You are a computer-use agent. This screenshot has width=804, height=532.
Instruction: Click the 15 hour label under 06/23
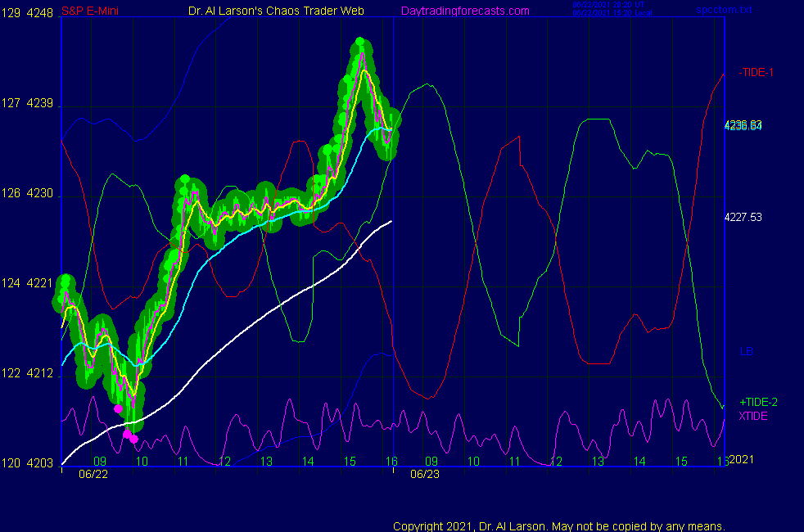click(x=681, y=462)
